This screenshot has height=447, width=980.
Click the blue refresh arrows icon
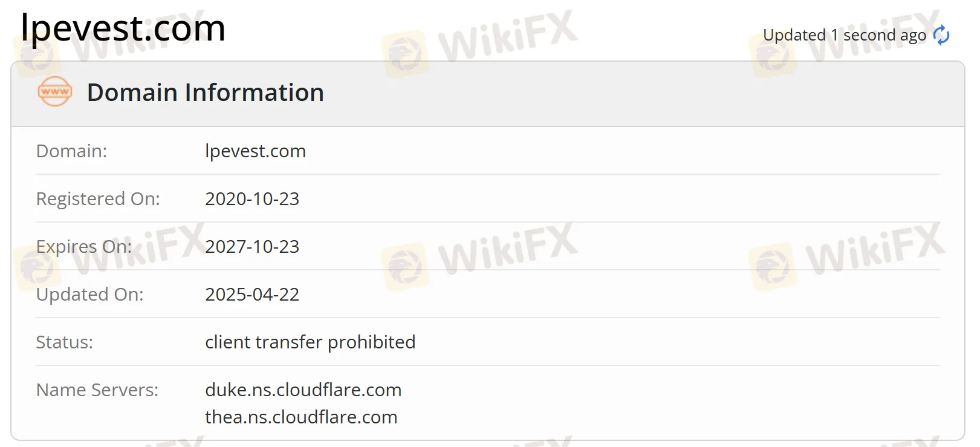tap(941, 35)
